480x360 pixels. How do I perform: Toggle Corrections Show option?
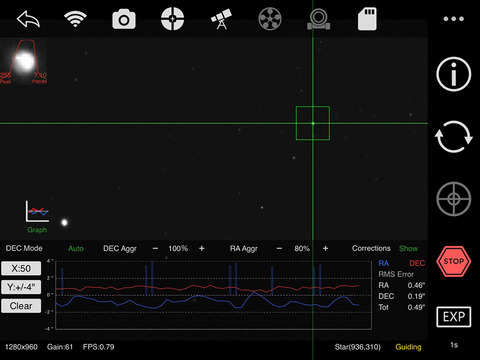pos(408,248)
